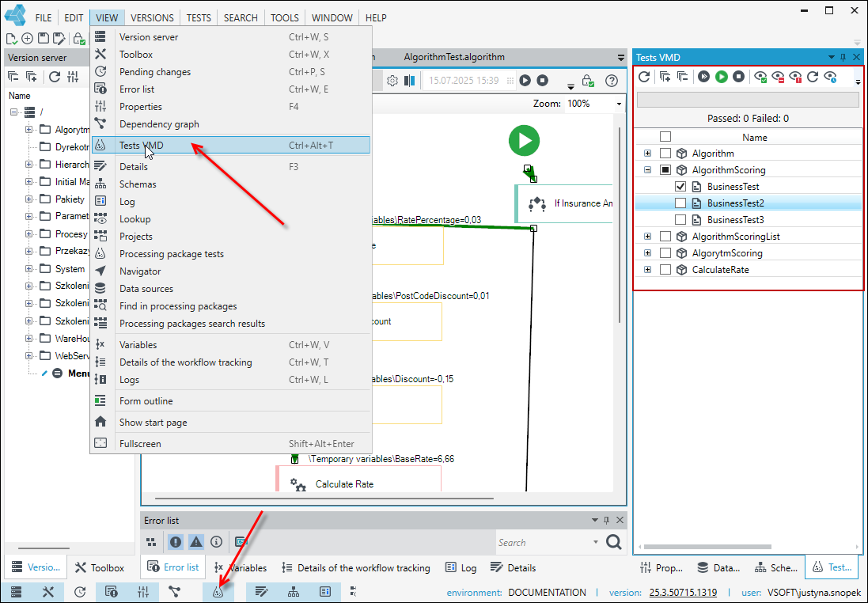Check the BusinessTest3 checkbox
This screenshot has width=868, height=603.
point(680,220)
